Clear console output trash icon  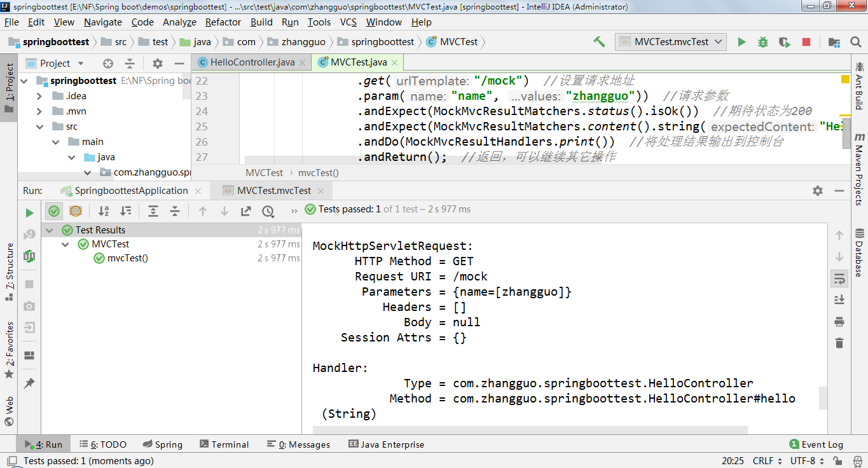point(839,343)
